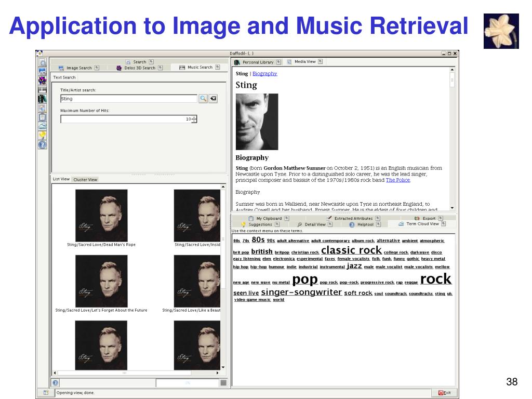Click the Let's Forget About the Future thumbnail
This screenshot has height=399, width=532.
tap(101, 281)
